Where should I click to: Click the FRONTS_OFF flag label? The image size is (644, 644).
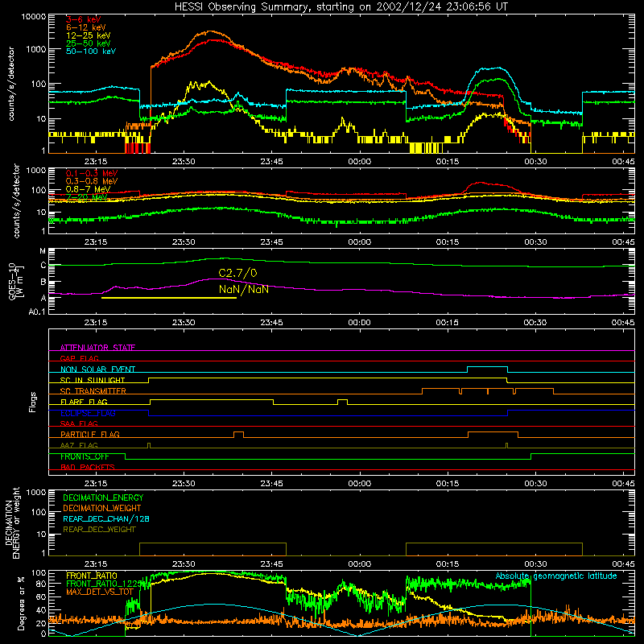coord(85,456)
